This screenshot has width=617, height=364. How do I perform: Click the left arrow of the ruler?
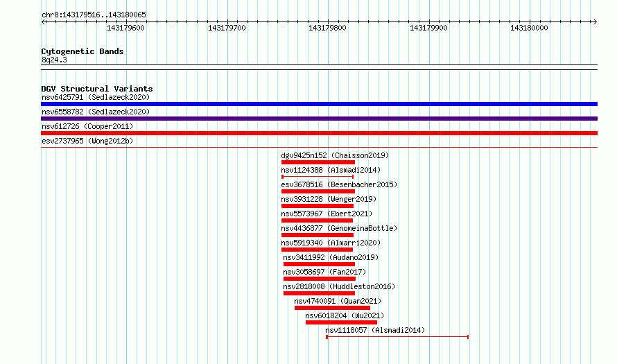pos(43,21)
